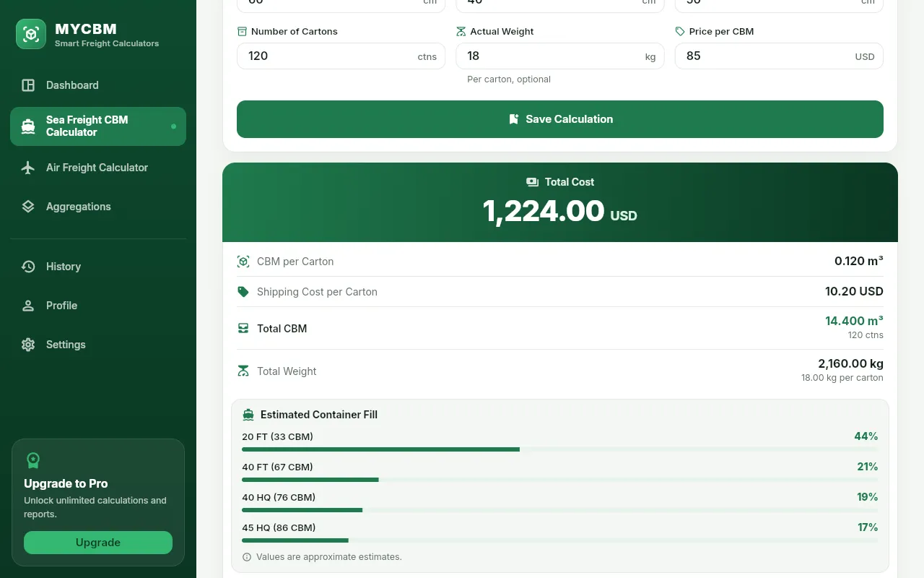This screenshot has height=578, width=924.
Task: Click the Aggregations layers icon
Action: click(28, 207)
